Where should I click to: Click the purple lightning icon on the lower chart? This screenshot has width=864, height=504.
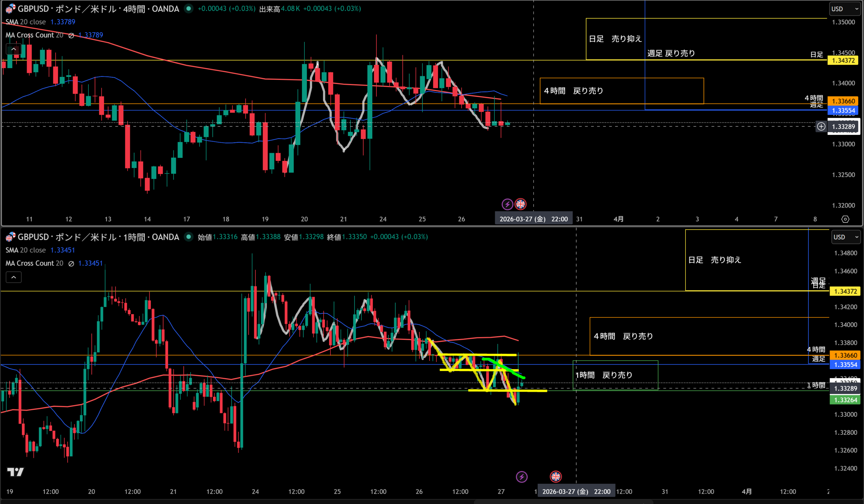pos(521,477)
